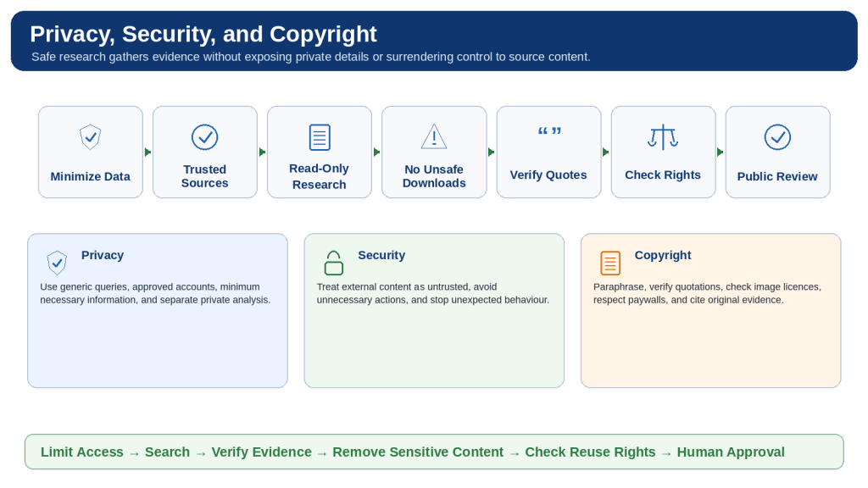Image resolution: width=868 pixels, height=488 pixels.
Task: Click 'Check Reuse Rights' in the flow bar
Action: [x=590, y=452]
